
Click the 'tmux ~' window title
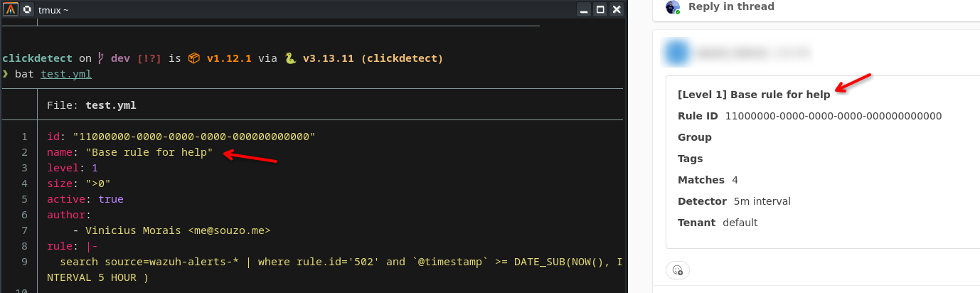pos(54,9)
